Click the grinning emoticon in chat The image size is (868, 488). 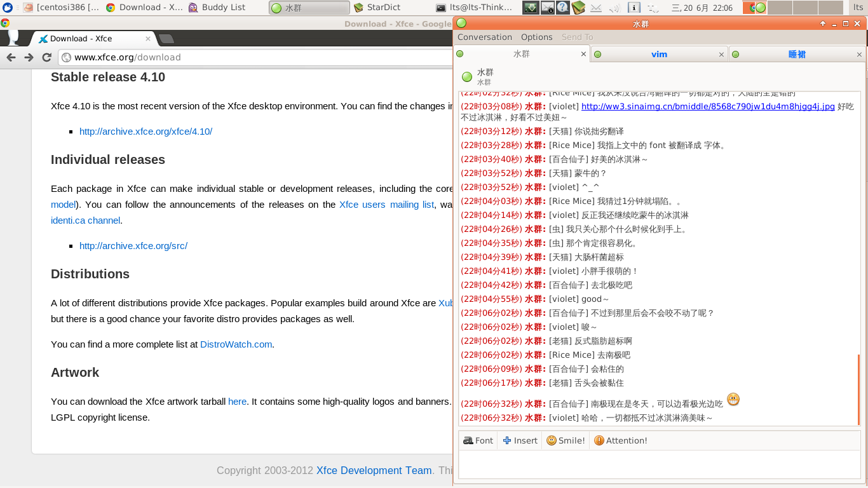pos(733,400)
